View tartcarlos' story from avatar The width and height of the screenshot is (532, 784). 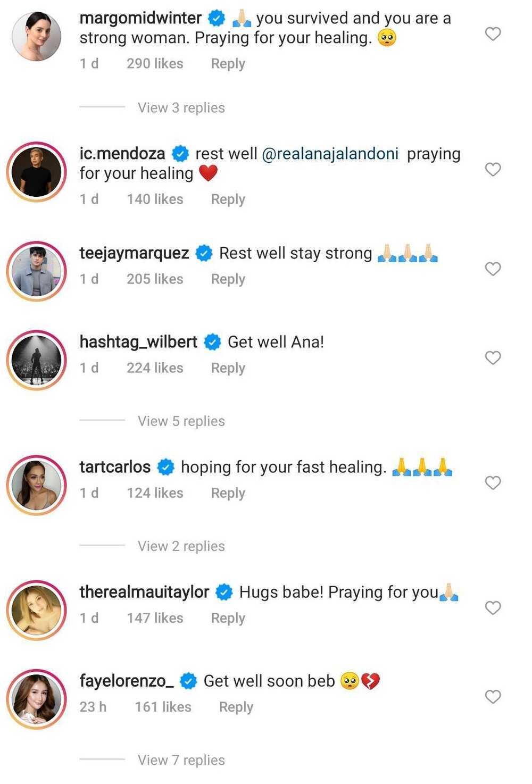(36, 485)
